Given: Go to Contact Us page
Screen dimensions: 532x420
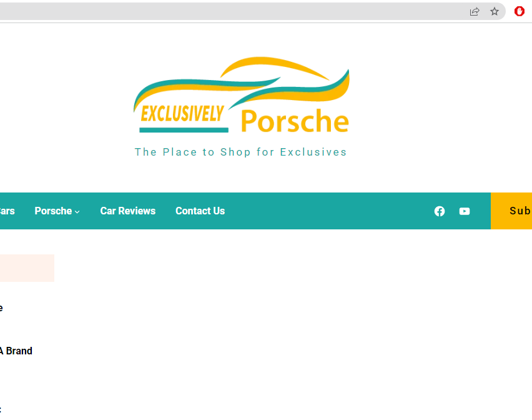Looking at the screenshot, I should (x=200, y=211).
